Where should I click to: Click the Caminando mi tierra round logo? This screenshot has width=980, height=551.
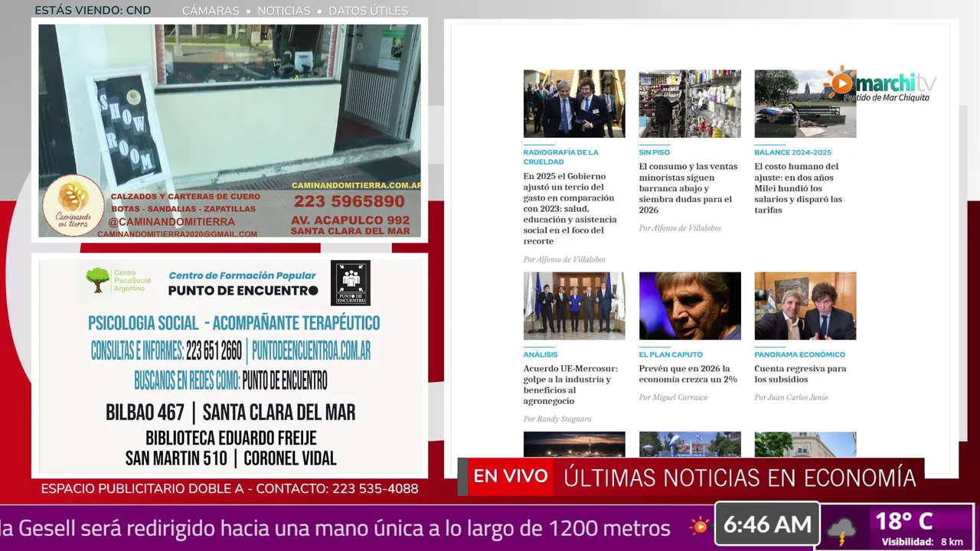click(x=73, y=204)
